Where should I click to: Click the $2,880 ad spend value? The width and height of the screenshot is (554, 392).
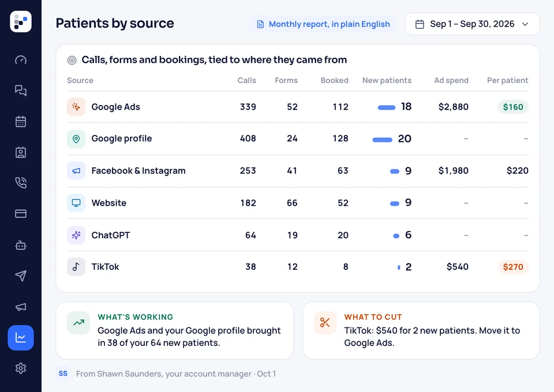[x=454, y=107]
